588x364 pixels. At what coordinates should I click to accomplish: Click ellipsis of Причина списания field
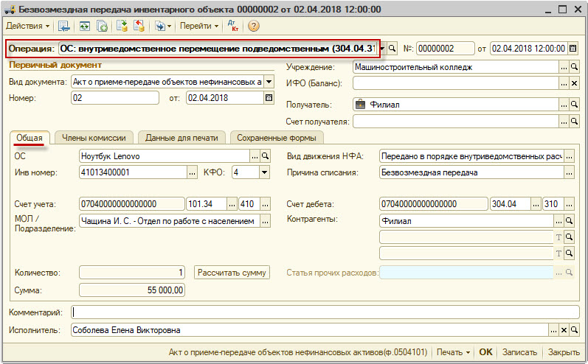[x=570, y=172]
